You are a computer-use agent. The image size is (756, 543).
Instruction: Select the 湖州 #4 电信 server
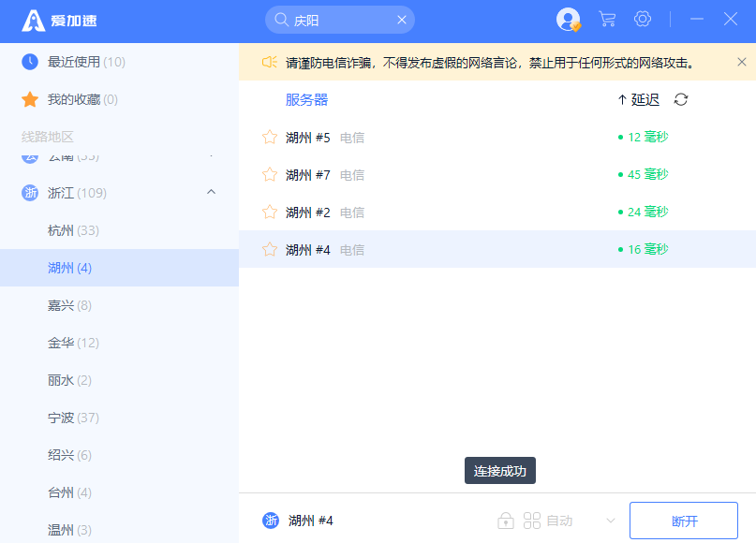[497, 250]
